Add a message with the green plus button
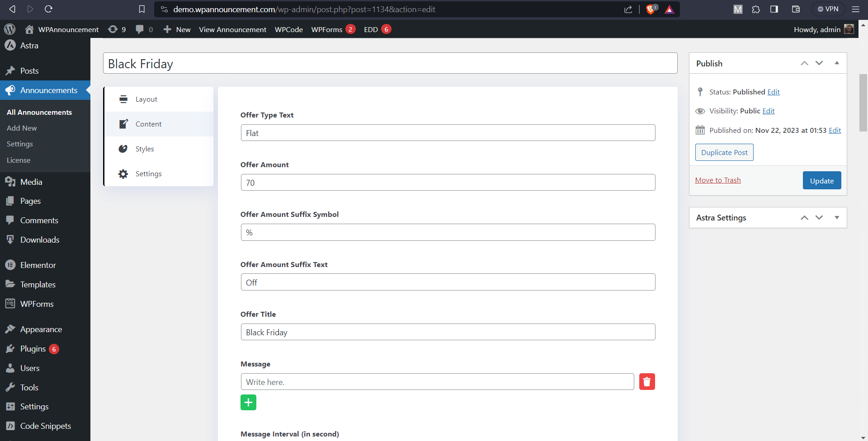 248,402
